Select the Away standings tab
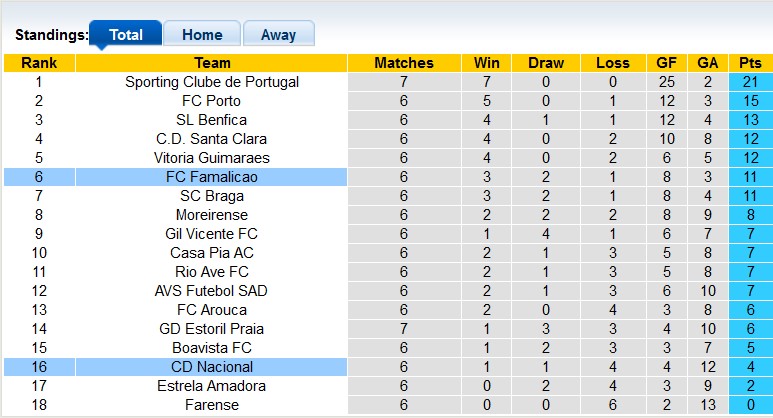773x418 pixels. [x=278, y=34]
